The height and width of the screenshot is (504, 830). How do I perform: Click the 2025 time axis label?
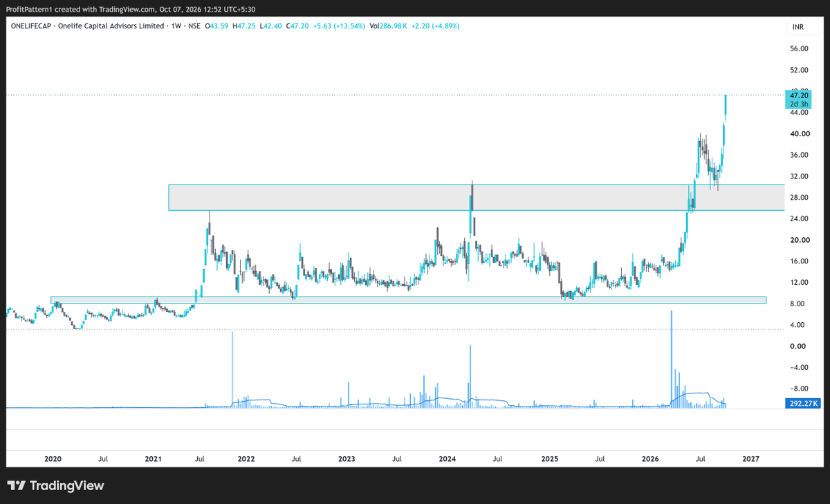pyautogui.click(x=549, y=458)
